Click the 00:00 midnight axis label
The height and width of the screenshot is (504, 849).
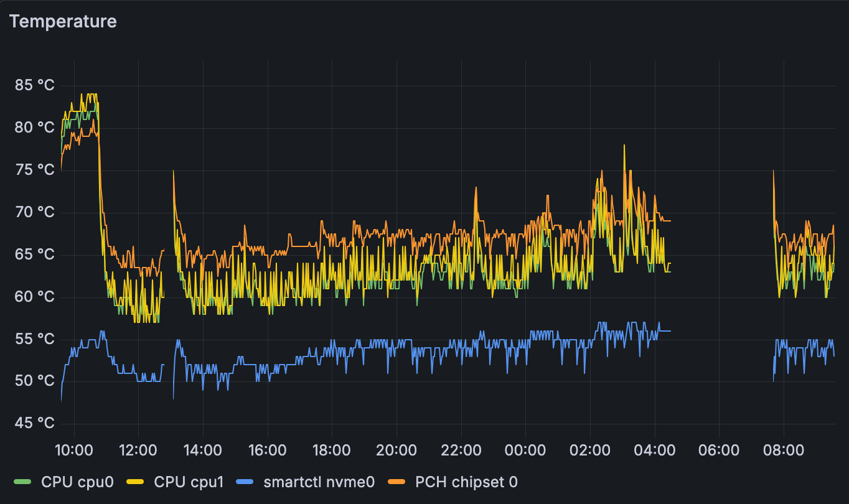[525, 450]
